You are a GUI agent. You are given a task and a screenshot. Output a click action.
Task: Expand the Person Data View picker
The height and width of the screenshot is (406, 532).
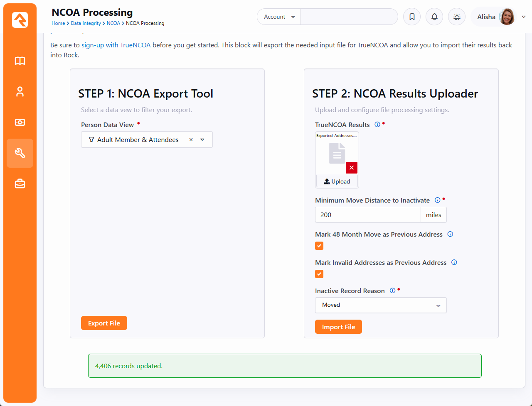[202, 140]
